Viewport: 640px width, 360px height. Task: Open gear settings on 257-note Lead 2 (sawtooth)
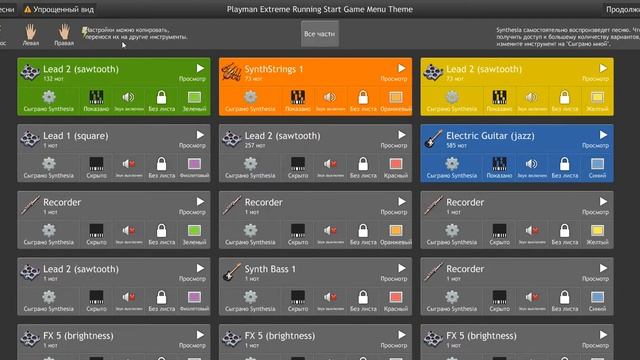pyautogui.click(x=250, y=164)
